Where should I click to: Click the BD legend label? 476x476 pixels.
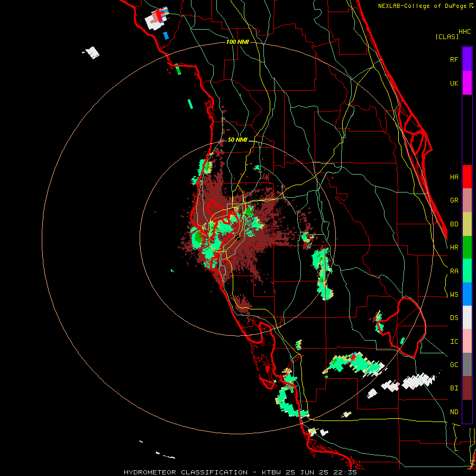(x=454, y=224)
